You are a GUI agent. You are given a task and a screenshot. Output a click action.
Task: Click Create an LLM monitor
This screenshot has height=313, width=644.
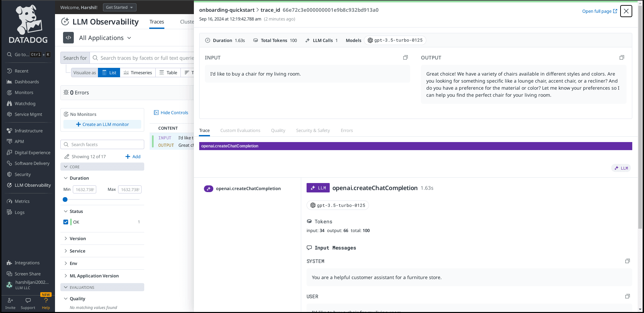[102, 124]
